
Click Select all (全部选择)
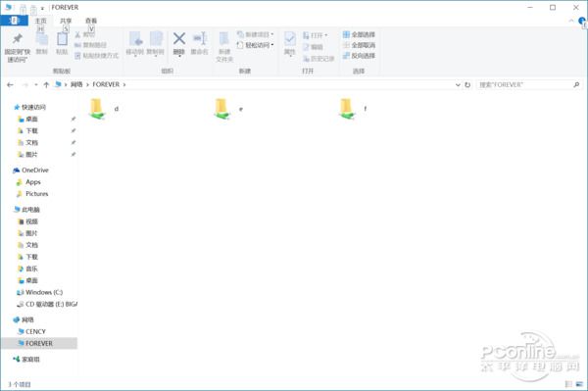[x=359, y=34]
